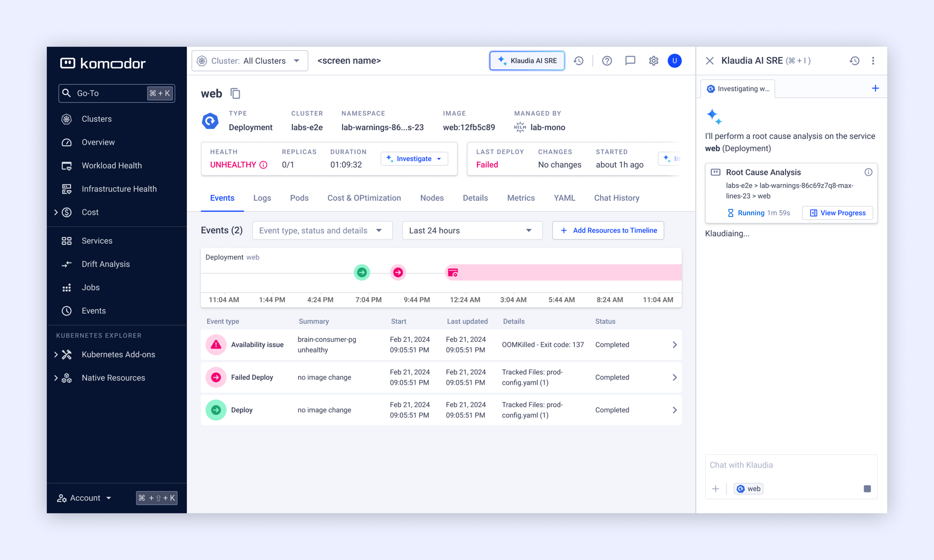Add a new Klaudia chat tab
Image resolution: width=934 pixels, height=560 pixels.
coord(875,88)
